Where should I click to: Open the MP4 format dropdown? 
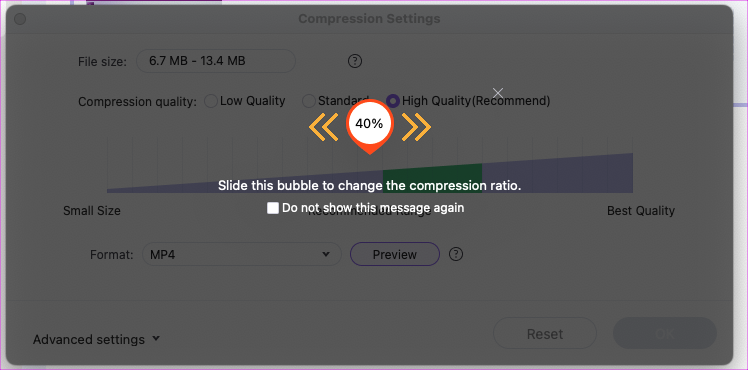click(x=242, y=254)
